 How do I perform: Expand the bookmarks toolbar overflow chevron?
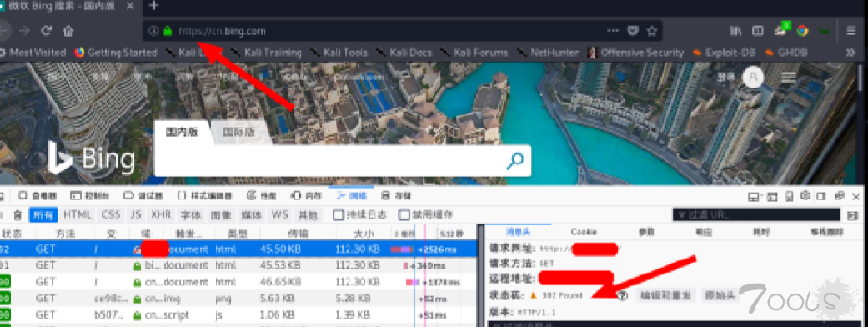[850, 53]
